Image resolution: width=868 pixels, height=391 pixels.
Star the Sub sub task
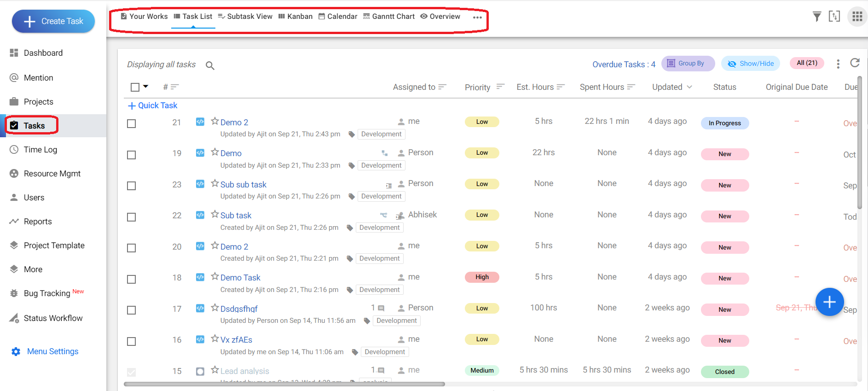215,183
